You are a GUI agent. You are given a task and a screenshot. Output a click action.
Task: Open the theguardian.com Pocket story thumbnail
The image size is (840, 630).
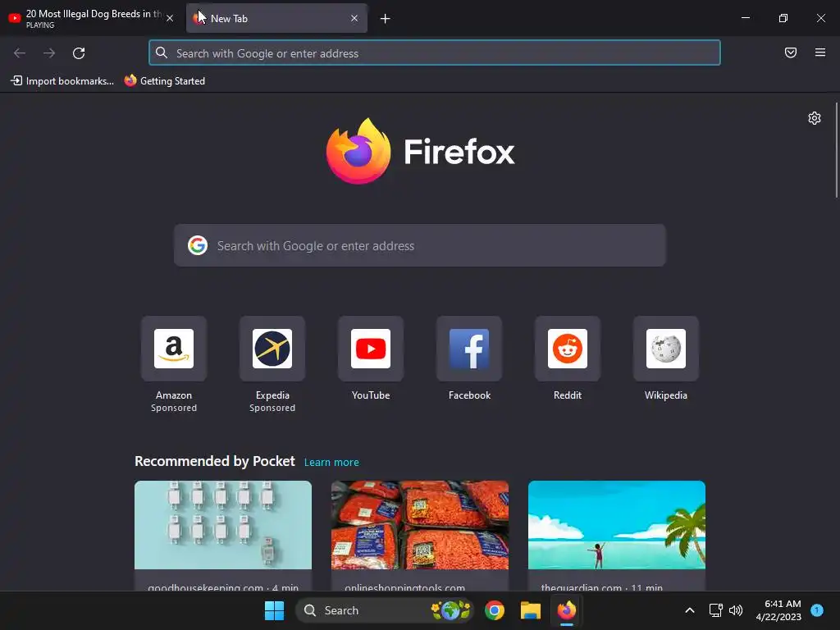[x=617, y=525]
